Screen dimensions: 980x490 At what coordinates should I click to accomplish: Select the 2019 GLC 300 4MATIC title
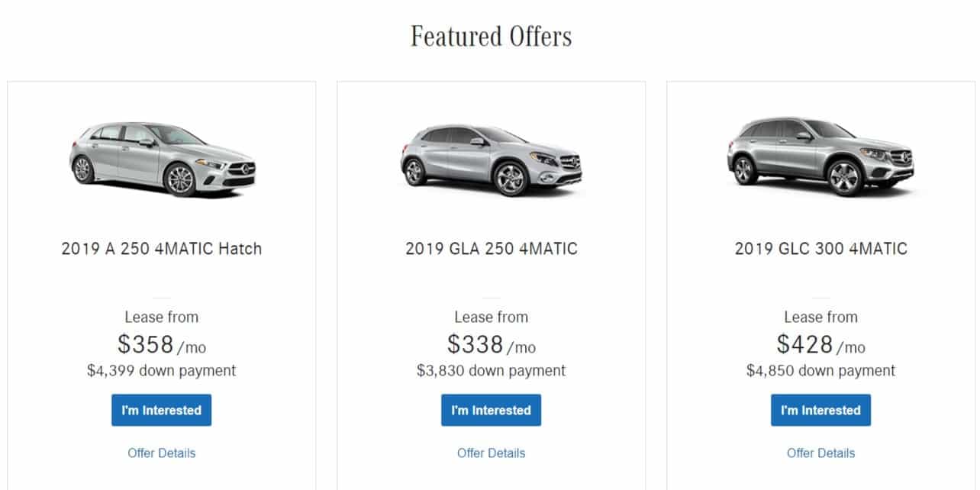[x=820, y=248]
